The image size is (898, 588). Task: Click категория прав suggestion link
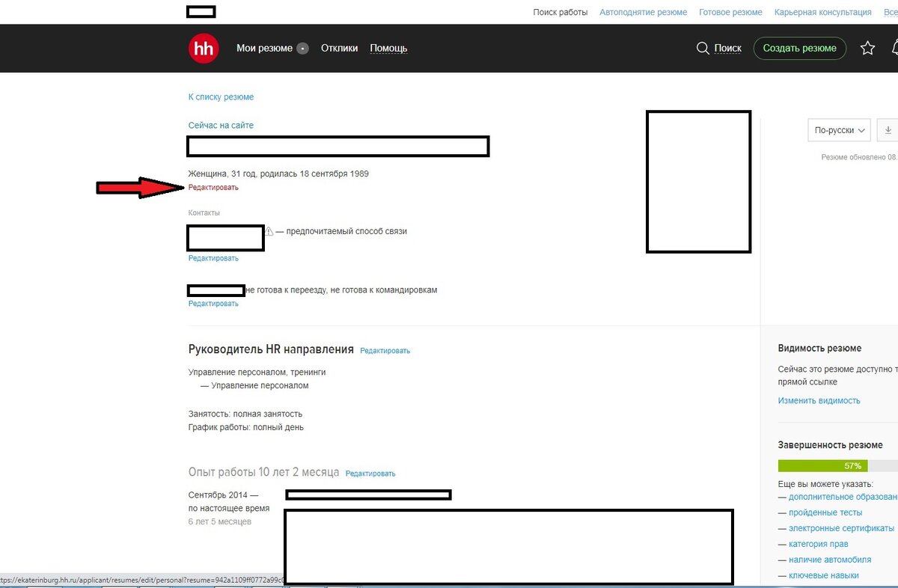(818, 544)
